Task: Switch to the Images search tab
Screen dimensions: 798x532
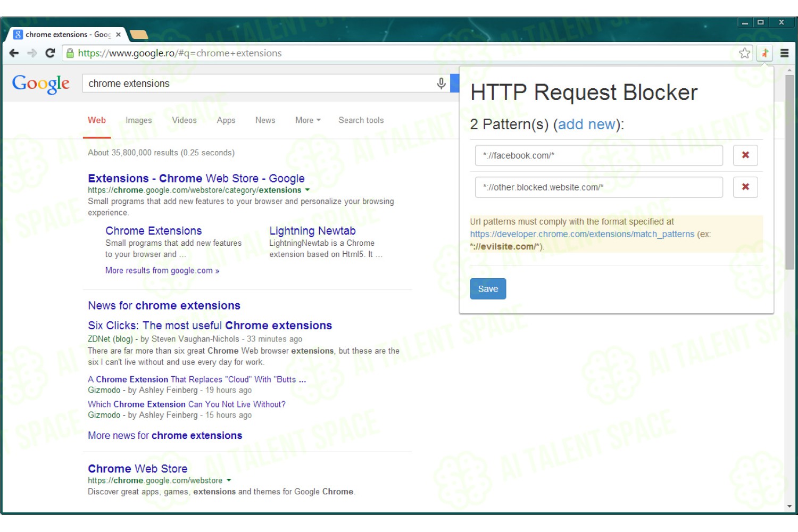Action: point(139,120)
